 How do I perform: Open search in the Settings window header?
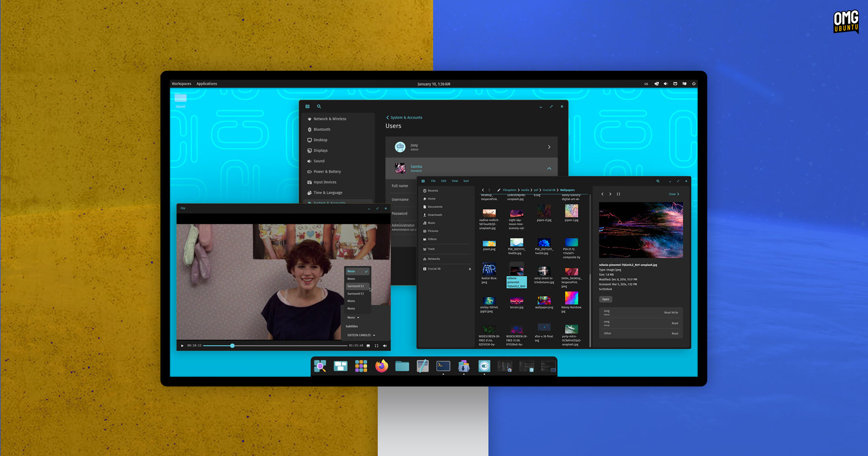[319, 107]
